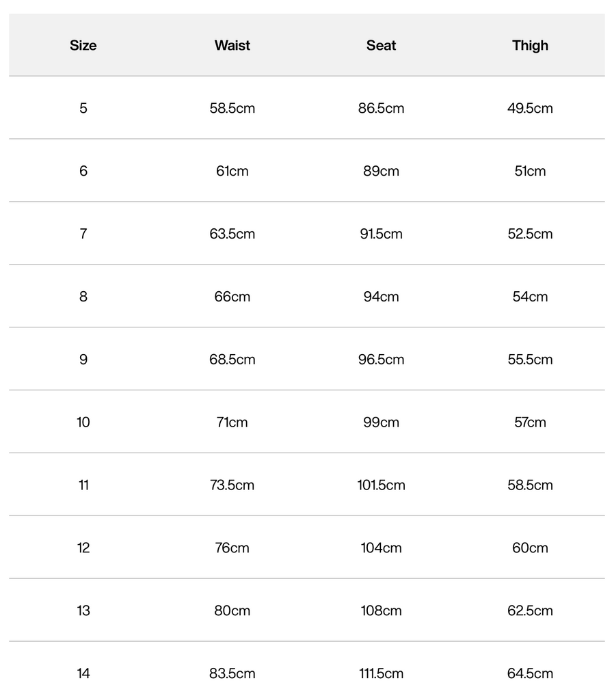Viewport: 614px width, 700px height.
Task: Select the 96.5cm seat measurement
Action: [381, 360]
